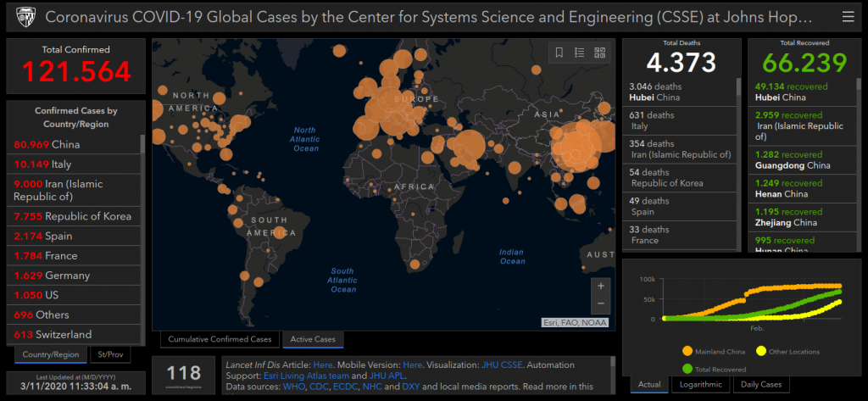Viewport: 868px width, 401px height.
Task: Select the Logarithmic chart tab
Action: pyautogui.click(x=702, y=385)
